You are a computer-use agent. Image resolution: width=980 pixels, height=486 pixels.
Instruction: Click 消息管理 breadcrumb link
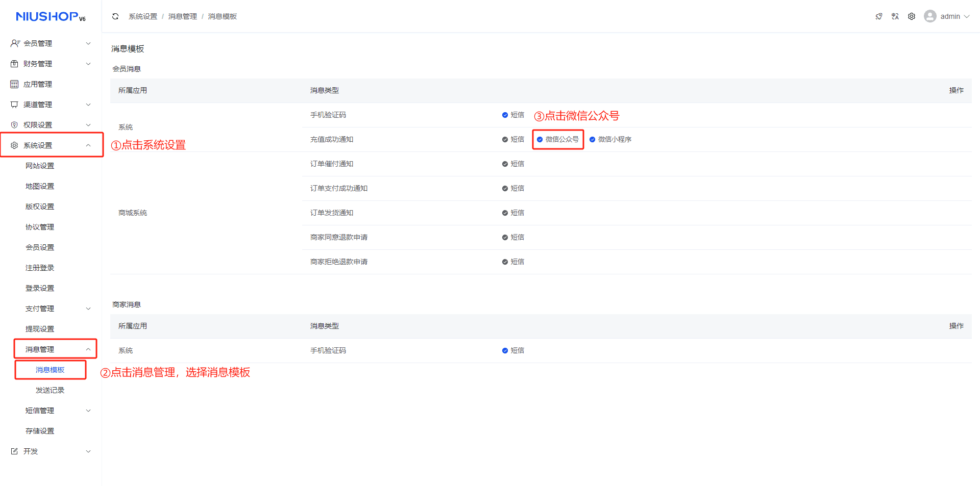(182, 16)
